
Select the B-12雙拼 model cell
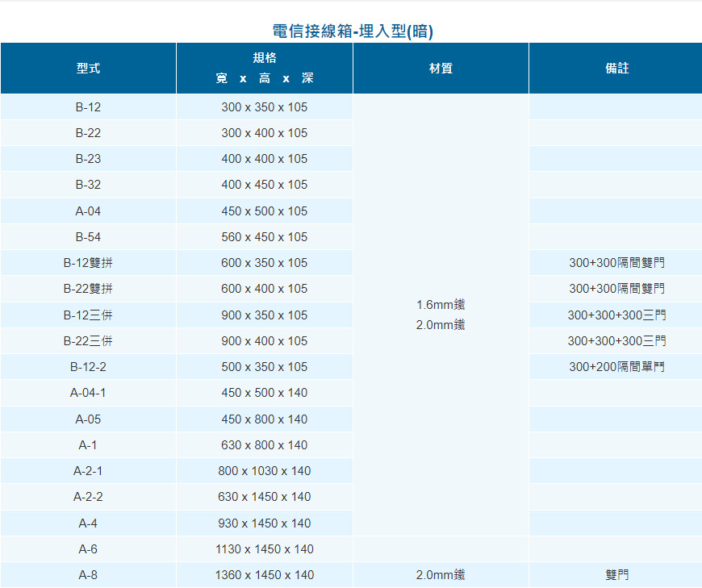point(88,263)
